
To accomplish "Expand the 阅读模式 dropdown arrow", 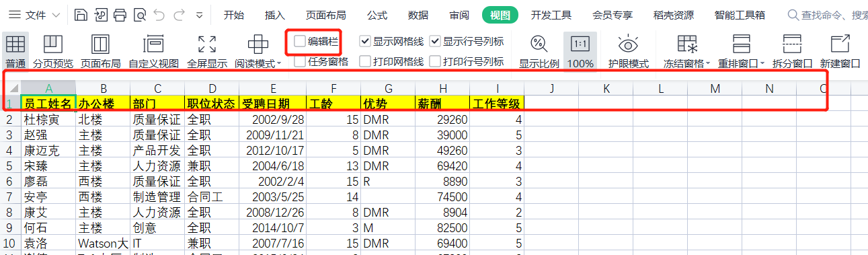I will (280, 64).
